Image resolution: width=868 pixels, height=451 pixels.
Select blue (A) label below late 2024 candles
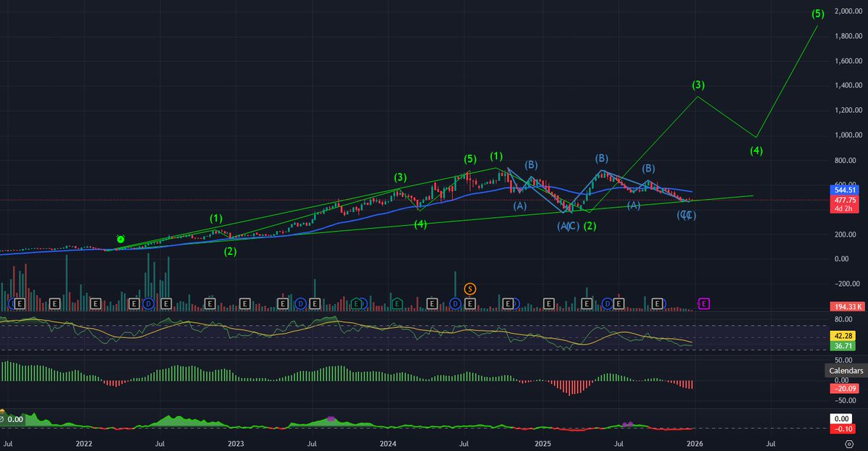(x=520, y=206)
